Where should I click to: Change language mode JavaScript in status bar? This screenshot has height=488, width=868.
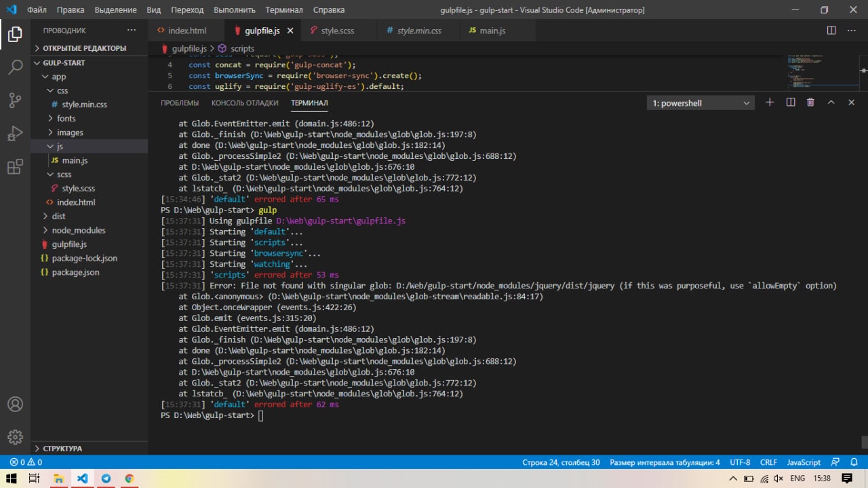pos(804,462)
